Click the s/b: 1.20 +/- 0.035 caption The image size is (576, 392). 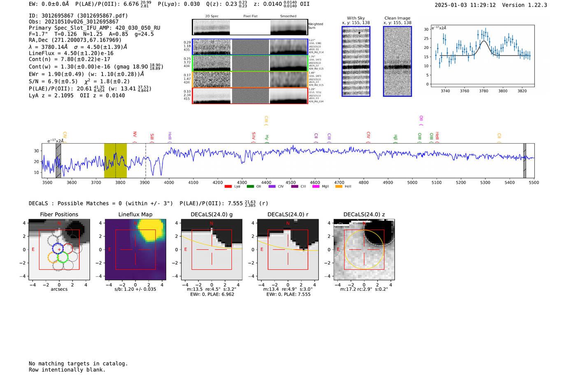[x=135, y=289]
